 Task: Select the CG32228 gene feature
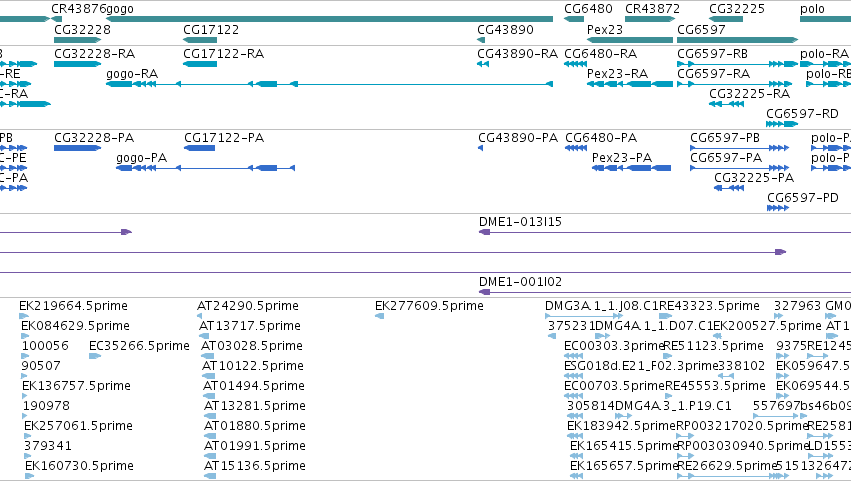(77, 40)
